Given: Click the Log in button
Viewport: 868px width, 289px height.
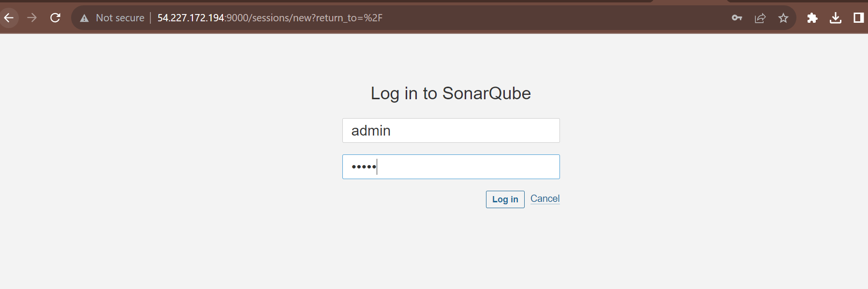Looking at the screenshot, I should pyautogui.click(x=505, y=199).
